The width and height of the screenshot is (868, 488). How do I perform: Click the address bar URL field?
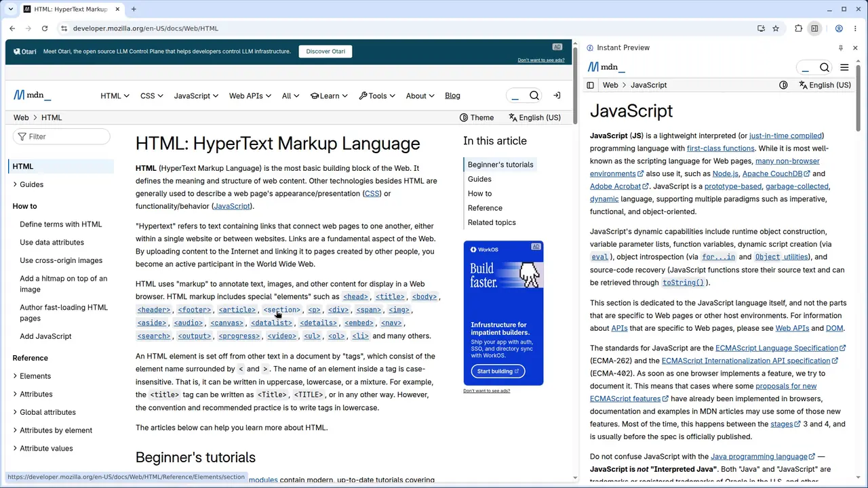(x=407, y=28)
